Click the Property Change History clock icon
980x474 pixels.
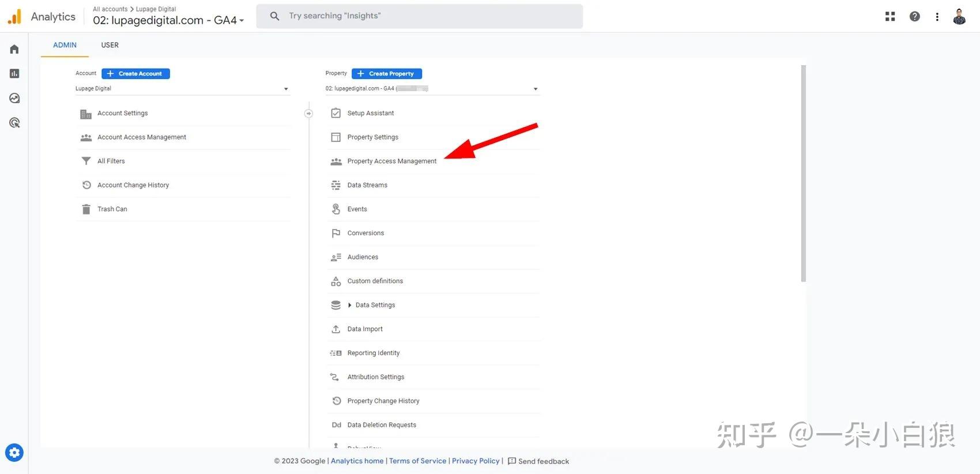click(337, 401)
